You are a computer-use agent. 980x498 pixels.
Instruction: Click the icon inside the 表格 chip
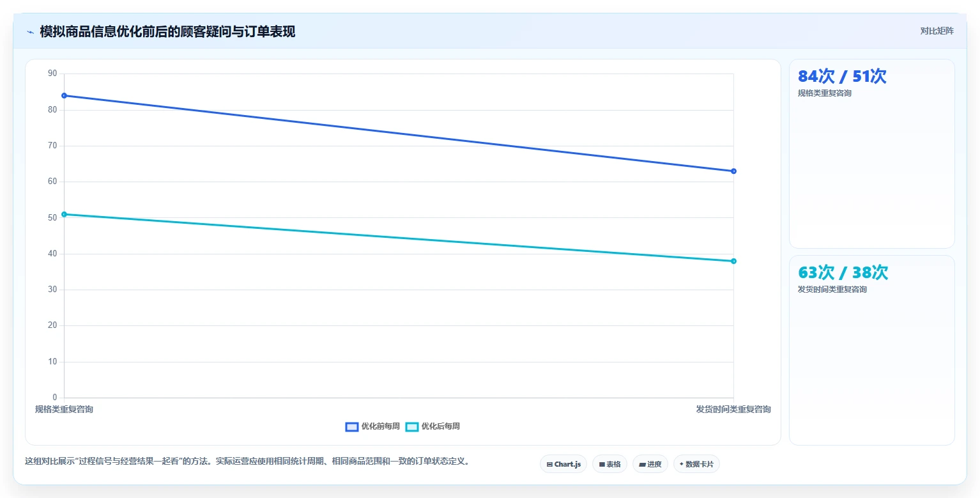(x=602, y=465)
